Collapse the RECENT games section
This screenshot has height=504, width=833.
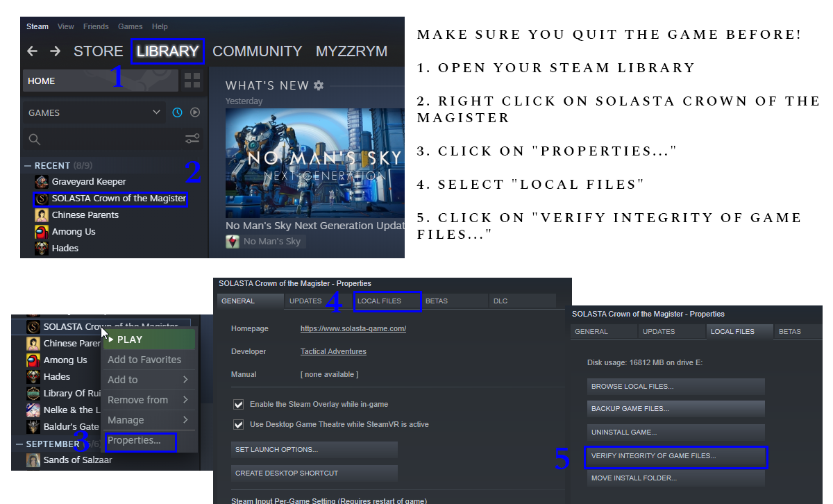pyautogui.click(x=28, y=166)
